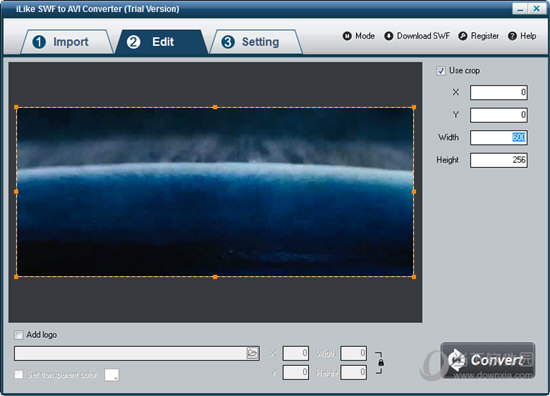550x396 pixels.
Task: Click the crop Y input field
Action: [x=498, y=115]
